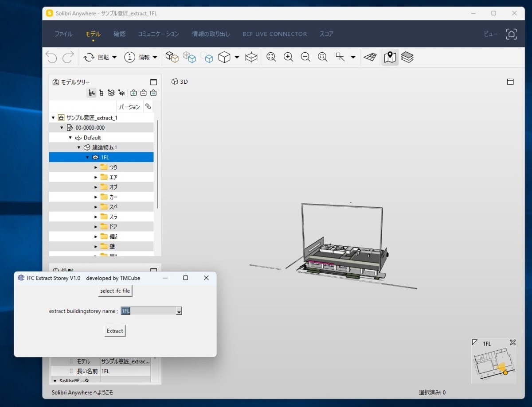Click the バージョン column header
Viewport: 532px width, 407px height.
pyautogui.click(x=129, y=107)
